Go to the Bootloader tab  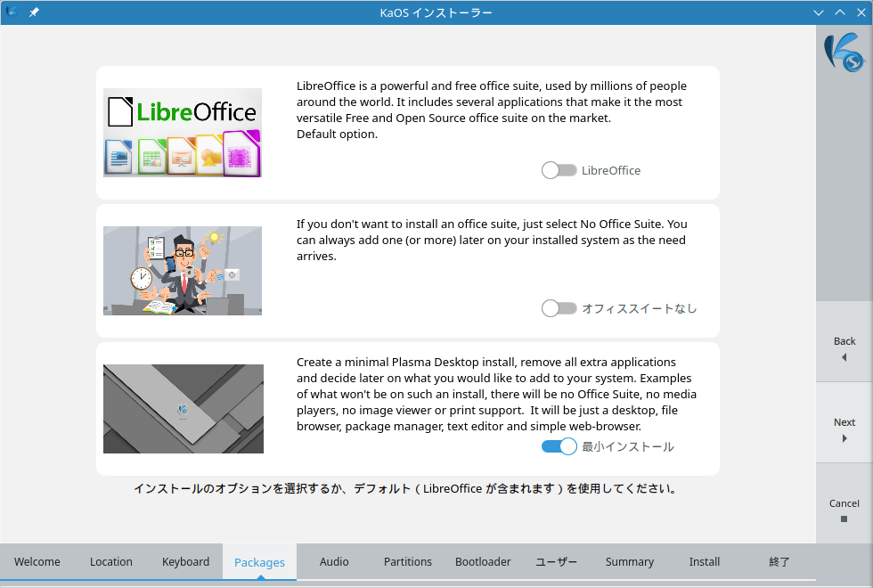click(483, 562)
